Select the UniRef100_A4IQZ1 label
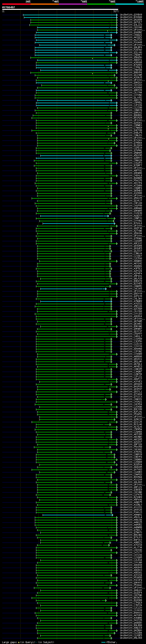Screen dimensions: 146x644 pos(131,37)
